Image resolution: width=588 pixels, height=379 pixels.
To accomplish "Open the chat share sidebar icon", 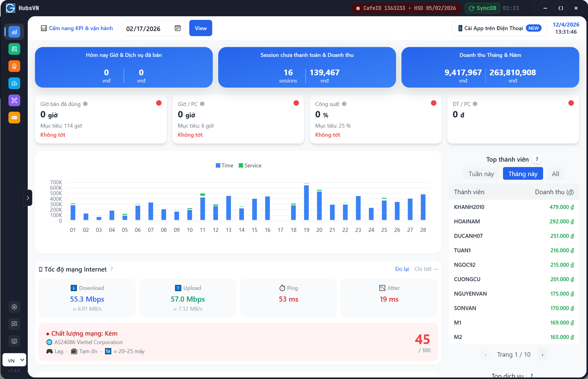I will 14,324.
